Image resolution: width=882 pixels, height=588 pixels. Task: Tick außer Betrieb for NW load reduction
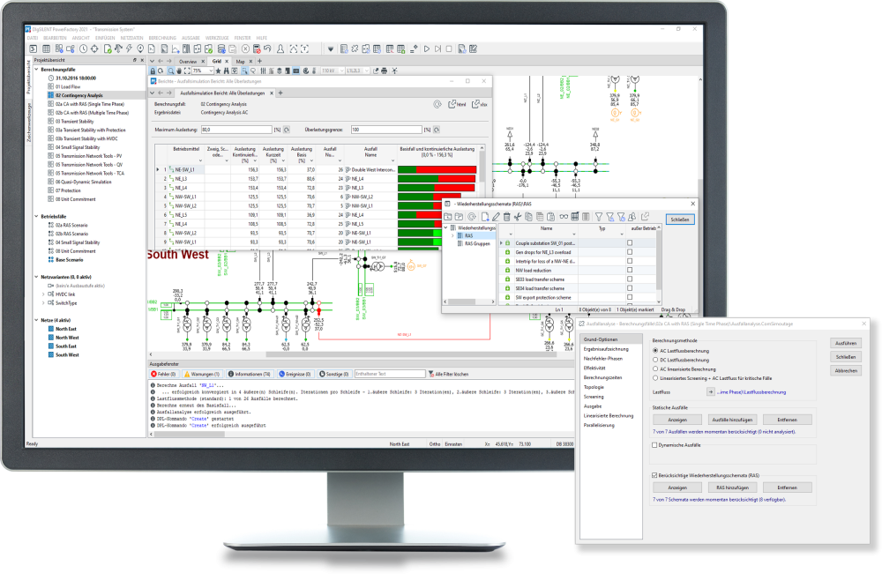(x=630, y=270)
